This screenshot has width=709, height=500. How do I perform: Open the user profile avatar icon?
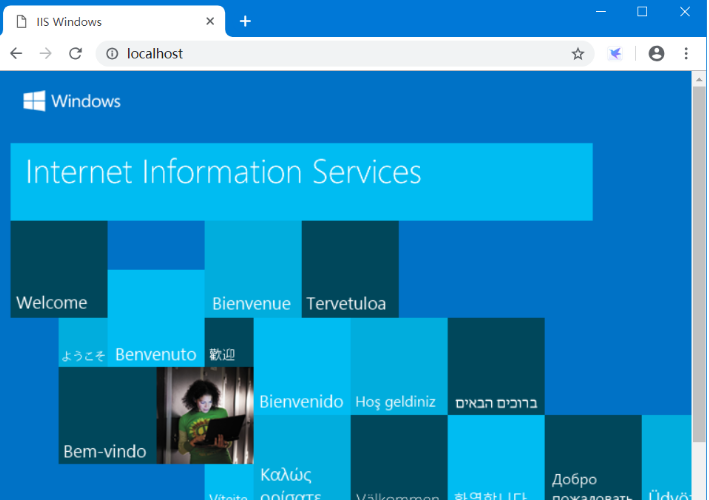pos(656,54)
